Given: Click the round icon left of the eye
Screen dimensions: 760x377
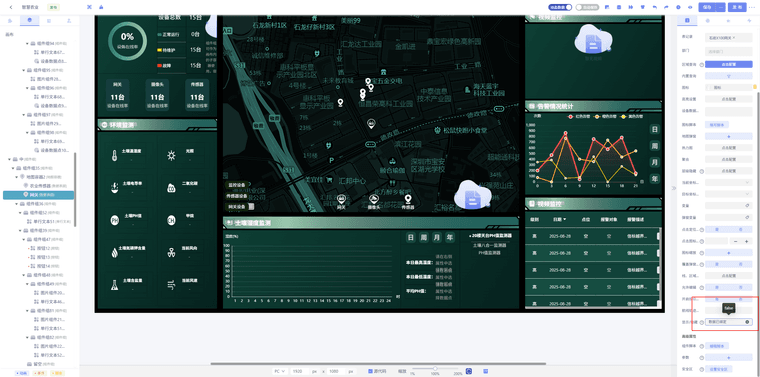Looking at the screenshot, I should tap(678, 7).
